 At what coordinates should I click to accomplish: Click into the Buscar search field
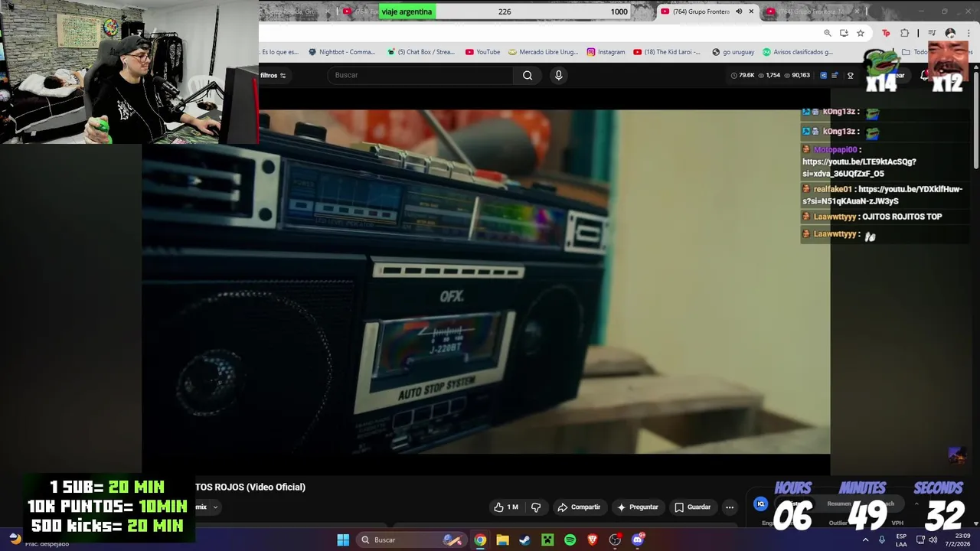coord(420,75)
